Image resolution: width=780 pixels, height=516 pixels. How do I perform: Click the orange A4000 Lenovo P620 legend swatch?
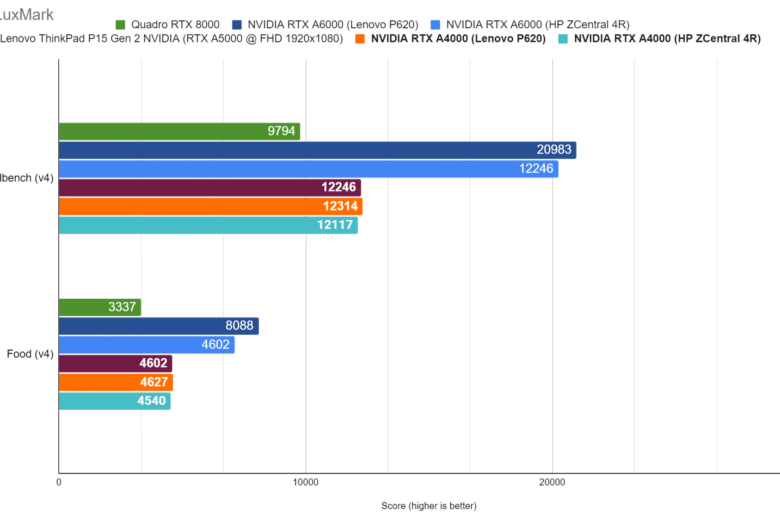[360, 39]
